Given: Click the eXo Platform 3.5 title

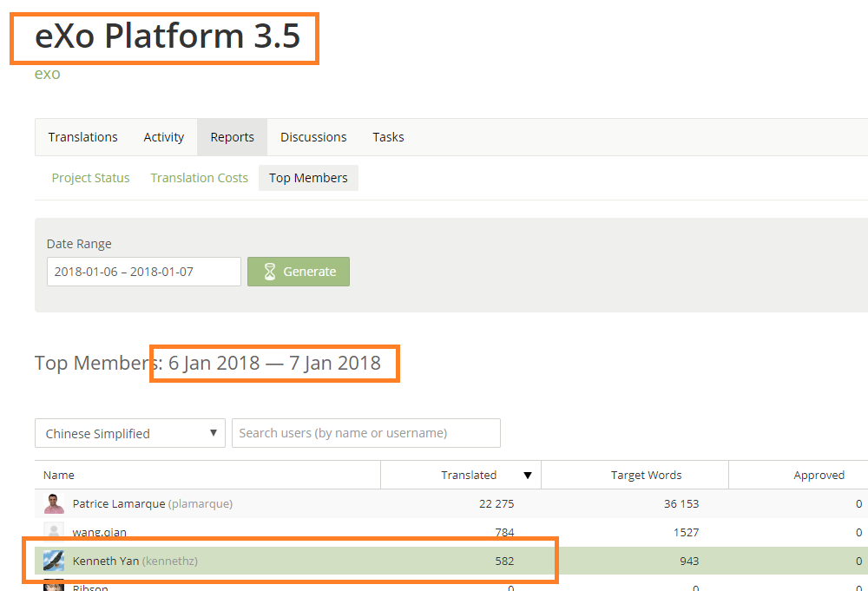Looking at the screenshot, I should (168, 36).
